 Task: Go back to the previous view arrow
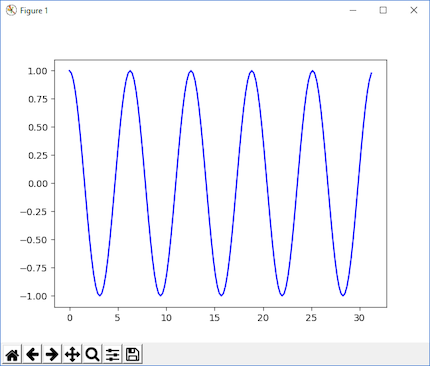(x=32, y=354)
